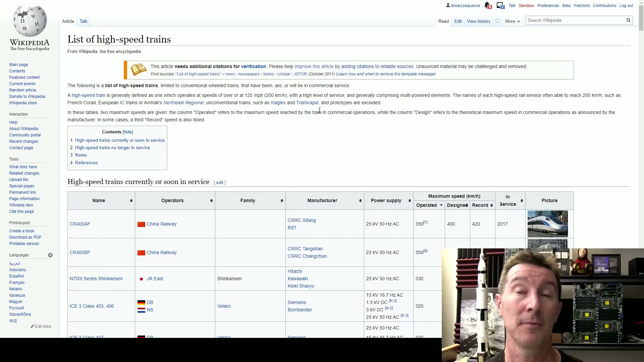
Task: Open the high-speed train link
Action: pos(88,95)
